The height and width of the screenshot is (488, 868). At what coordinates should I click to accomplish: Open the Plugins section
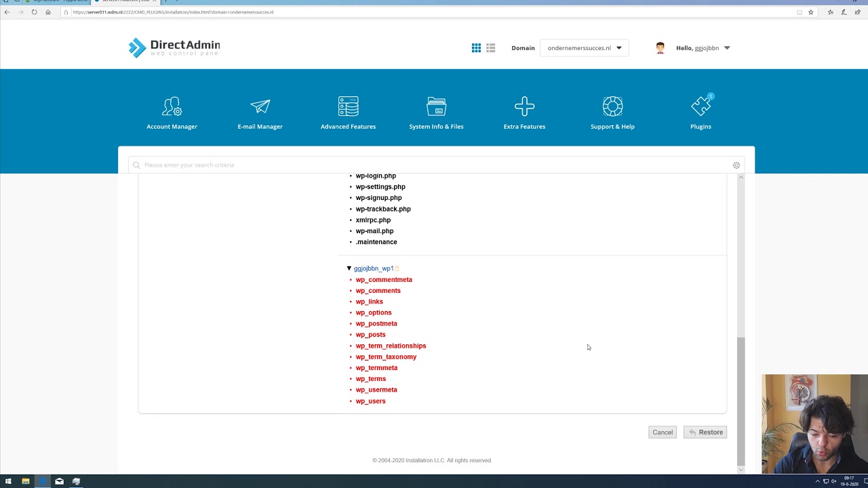701,112
